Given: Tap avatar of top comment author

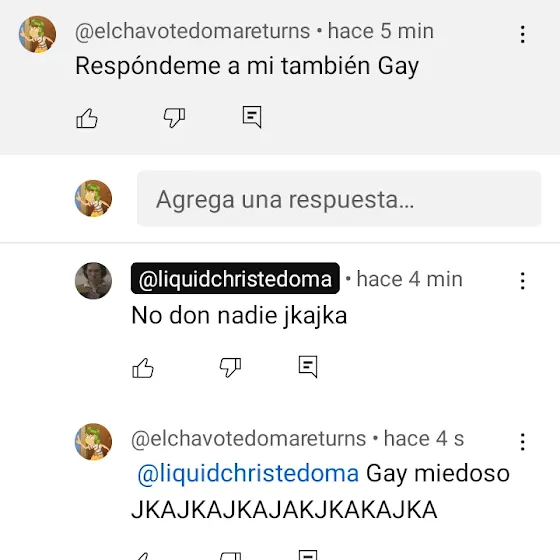Looking at the screenshot, I should click(38, 34).
